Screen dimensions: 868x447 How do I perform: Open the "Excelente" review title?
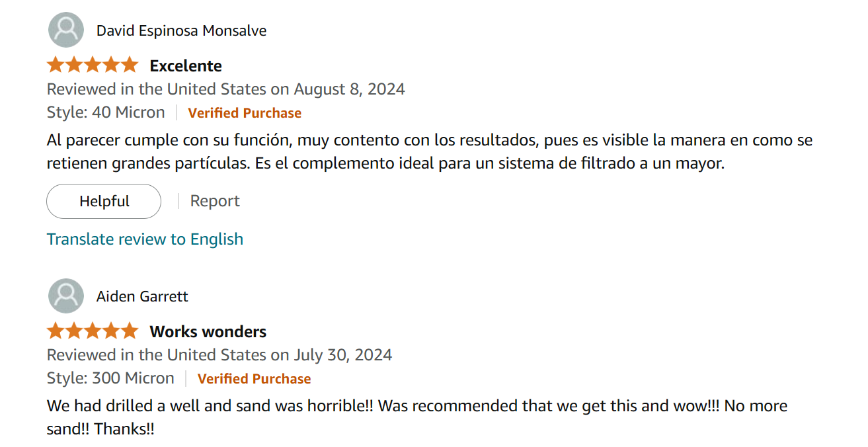click(186, 65)
